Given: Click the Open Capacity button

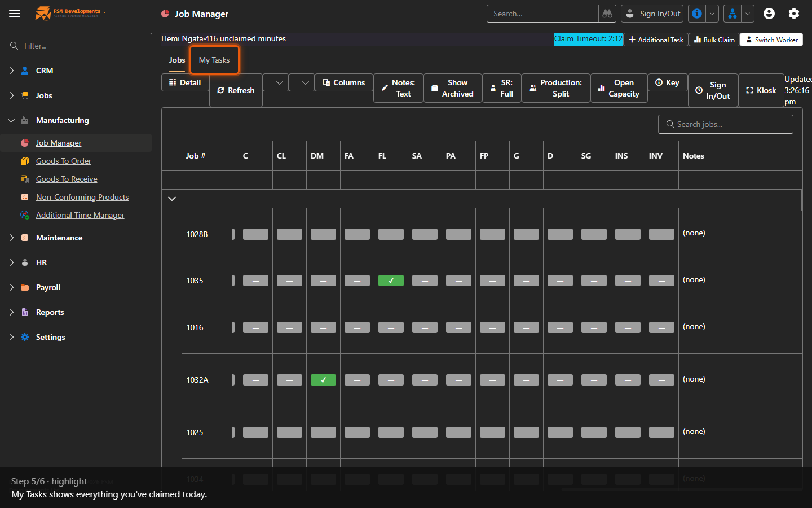Looking at the screenshot, I should pos(619,88).
